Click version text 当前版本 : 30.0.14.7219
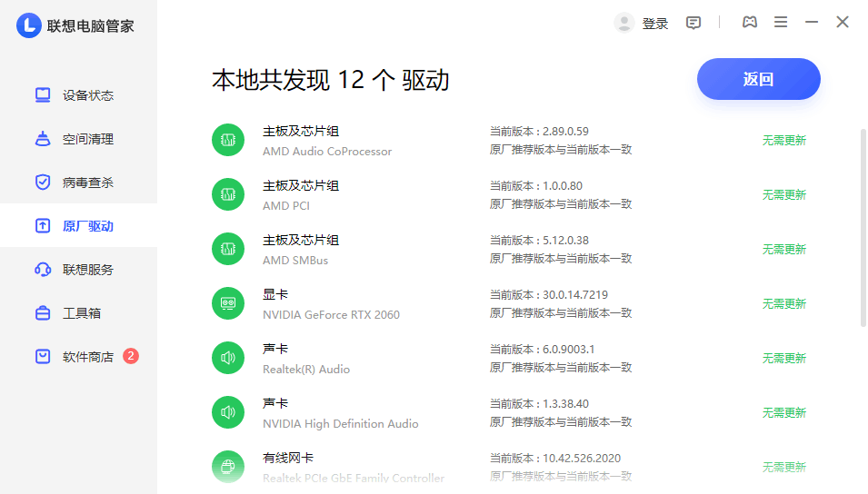 (549, 295)
